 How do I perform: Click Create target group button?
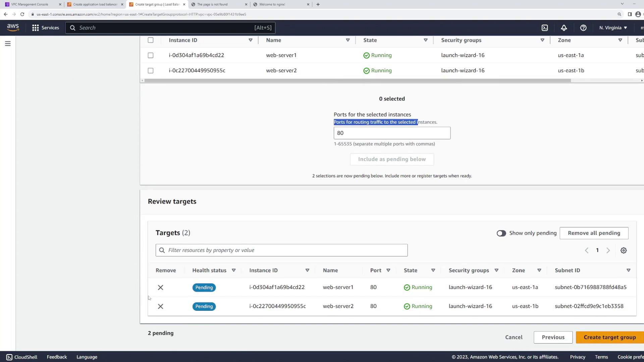(x=609, y=337)
